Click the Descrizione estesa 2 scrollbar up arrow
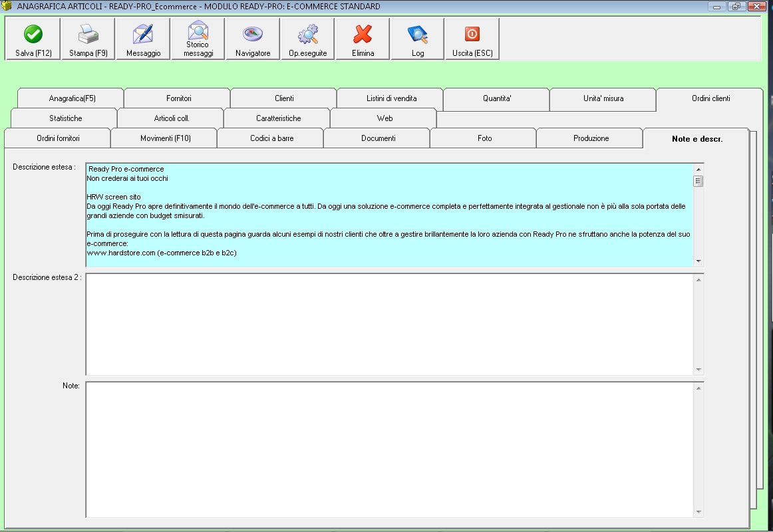Viewport: 773px width, 532px height. [x=698, y=280]
